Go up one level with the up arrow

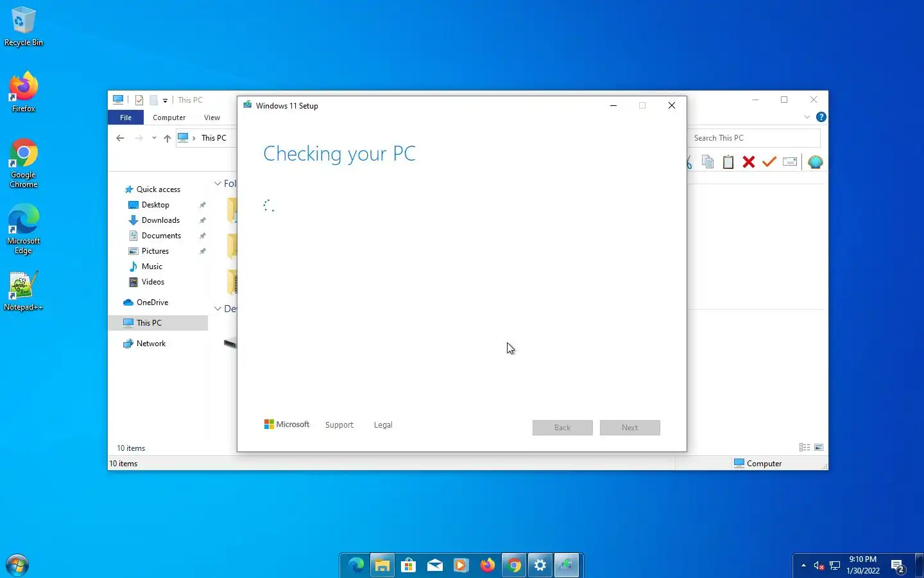pos(167,138)
